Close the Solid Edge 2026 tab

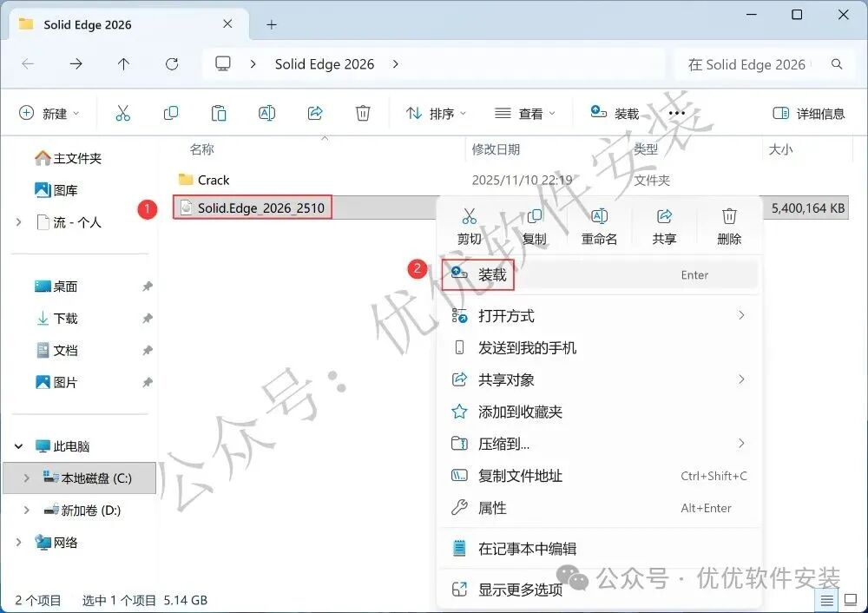click(227, 24)
